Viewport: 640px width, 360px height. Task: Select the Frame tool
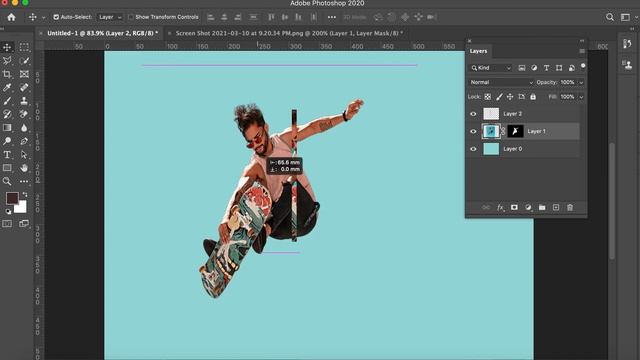point(24,74)
